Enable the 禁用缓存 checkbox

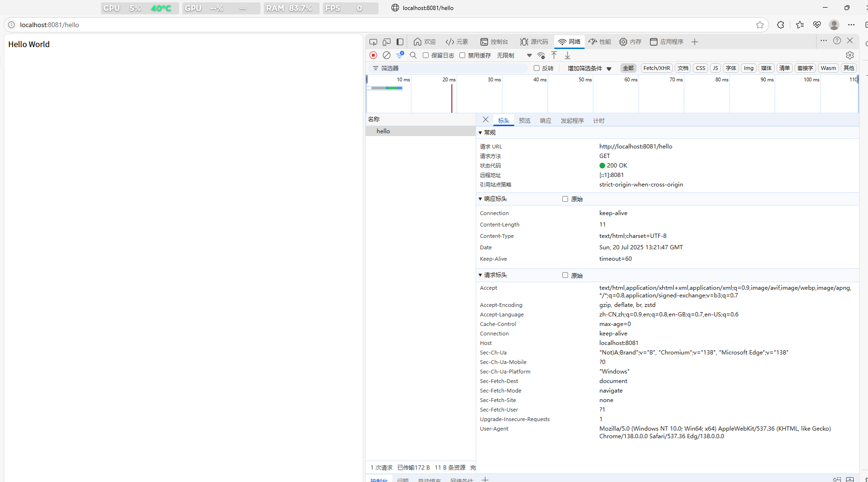click(462, 55)
